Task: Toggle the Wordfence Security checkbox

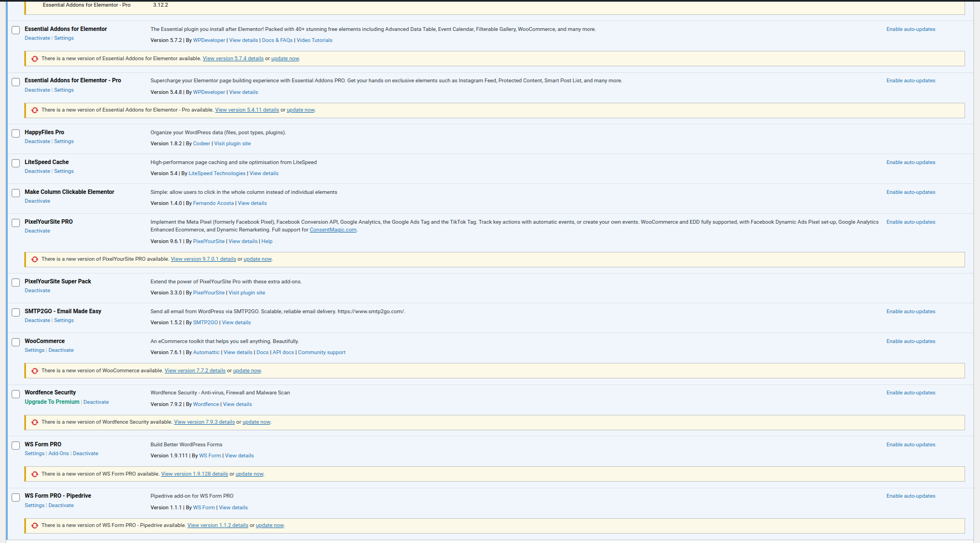Action: point(16,394)
